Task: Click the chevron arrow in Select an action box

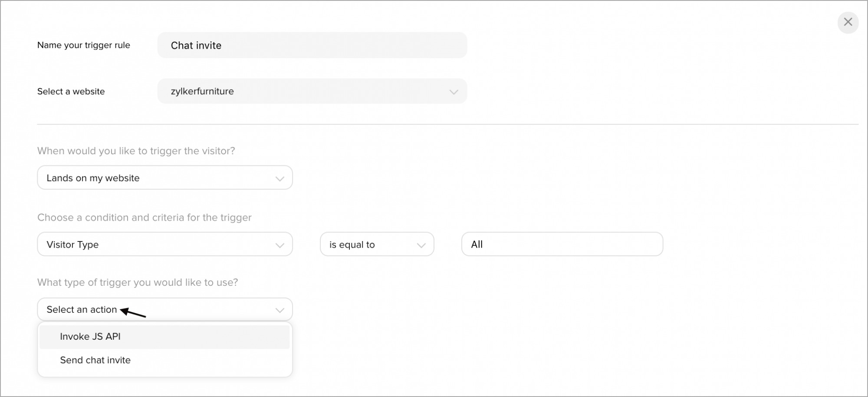Action: pos(279,310)
